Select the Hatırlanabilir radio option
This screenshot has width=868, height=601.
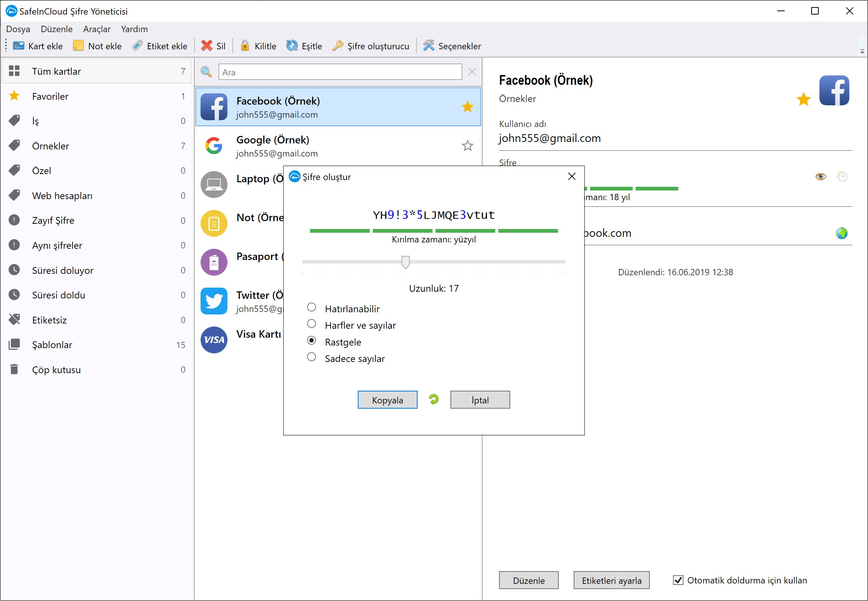pyautogui.click(x=311, y=308)
